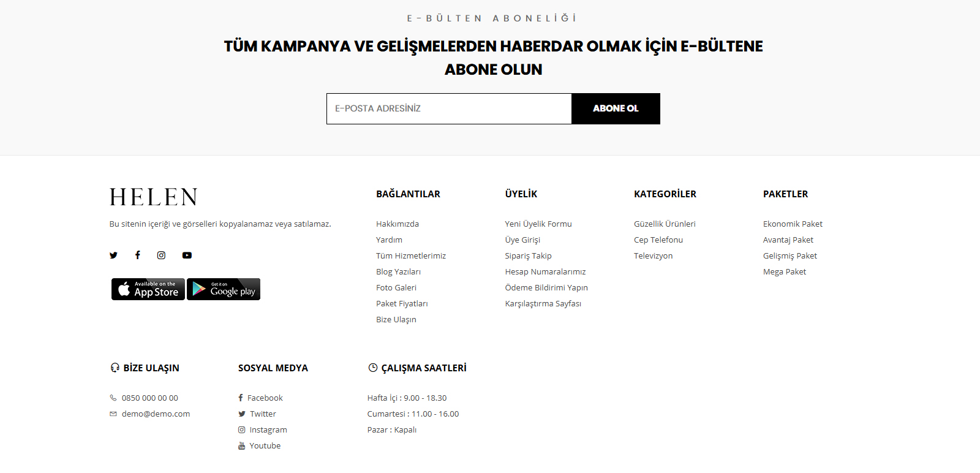Click the demo@demo.com email address
Image resolution: width=980 pixels, height=473 pixels.
point(156,414)
